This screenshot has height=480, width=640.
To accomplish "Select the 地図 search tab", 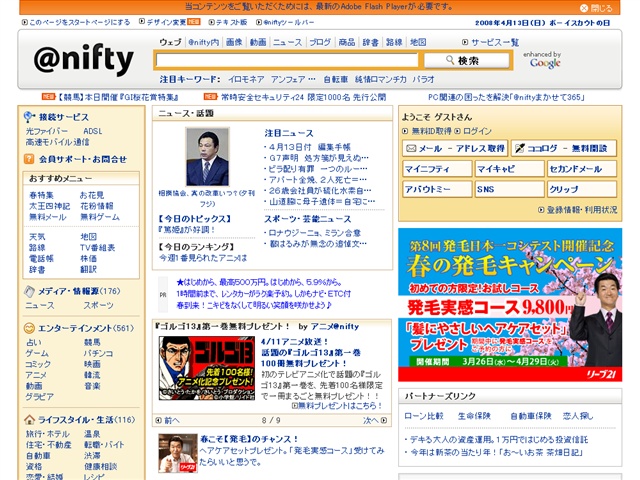I will click(x=418, y=42).
